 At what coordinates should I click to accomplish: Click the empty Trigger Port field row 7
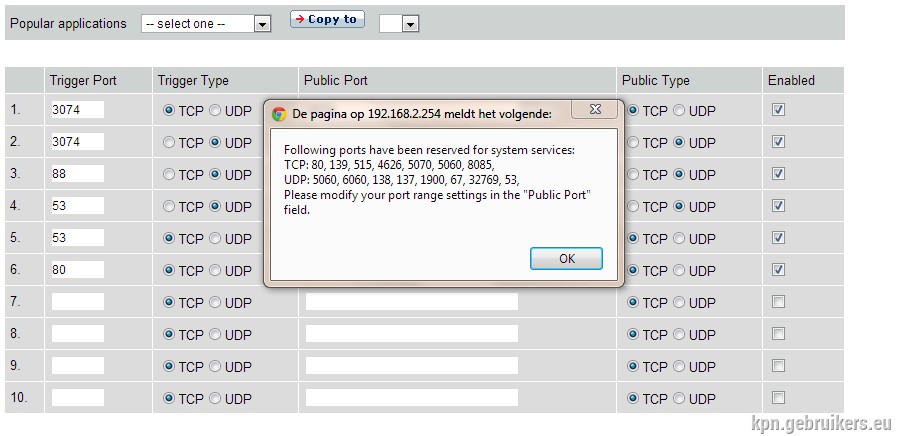tap(78, 301)
